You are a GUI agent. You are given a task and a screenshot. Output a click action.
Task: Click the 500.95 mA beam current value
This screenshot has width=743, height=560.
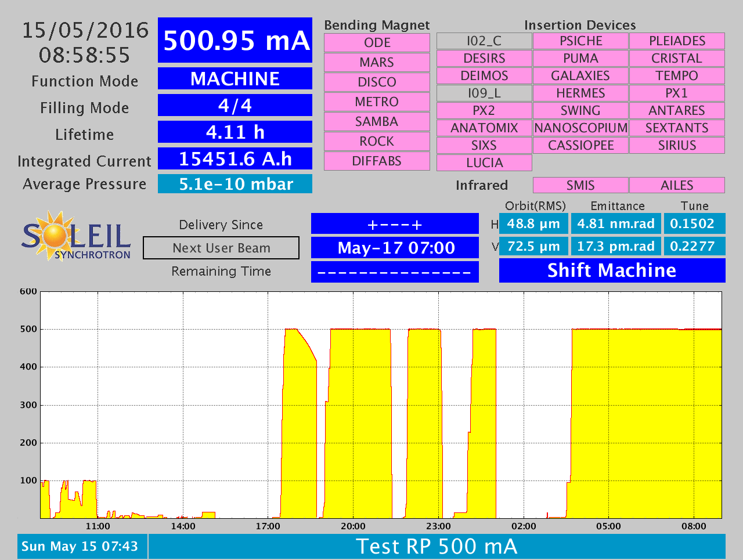click(235, 40)
